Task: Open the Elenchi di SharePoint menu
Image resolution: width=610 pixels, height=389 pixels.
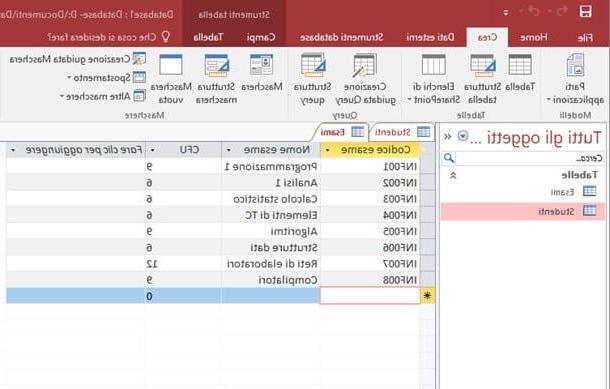Action: (433, 79)
